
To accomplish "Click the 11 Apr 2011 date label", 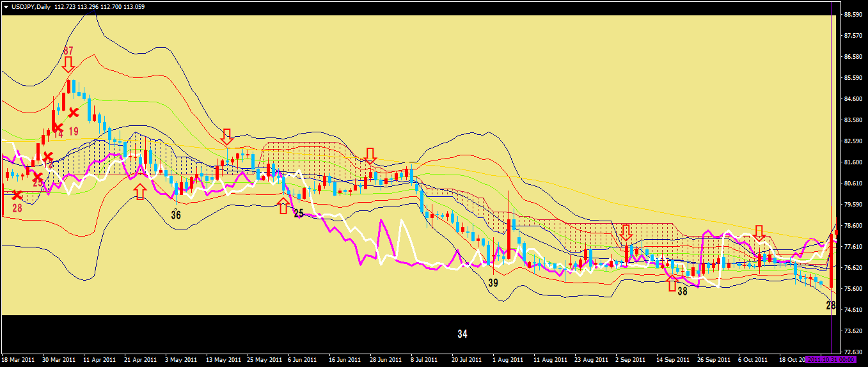I will pyautogui.click(x=100, y=360).
